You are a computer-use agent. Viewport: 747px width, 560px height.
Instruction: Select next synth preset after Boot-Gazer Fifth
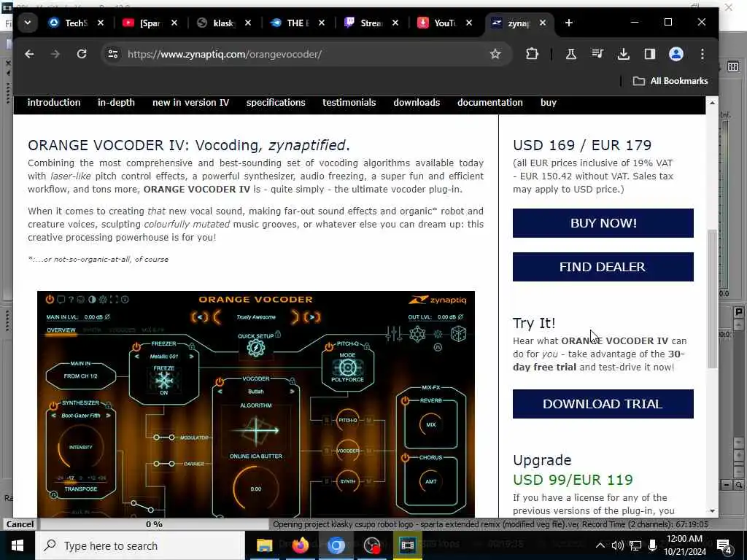click(108, 416)
